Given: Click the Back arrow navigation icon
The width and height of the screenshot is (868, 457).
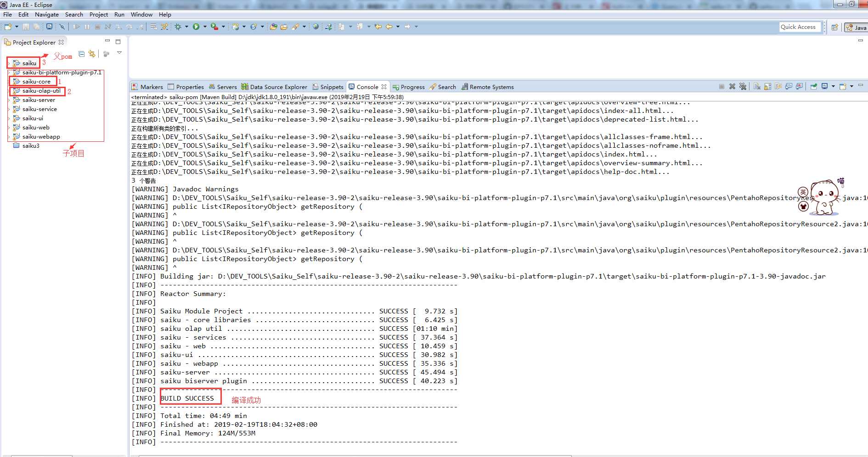Looking at the screenshot, I should [389, 27].
